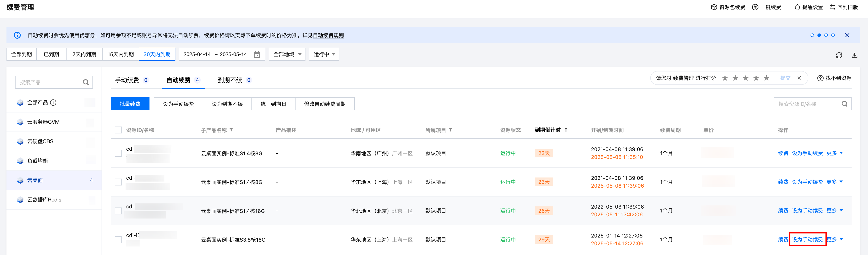The image size is (868, 255).
Task: Filter by 15天内到期
Action: pos(121,54)
